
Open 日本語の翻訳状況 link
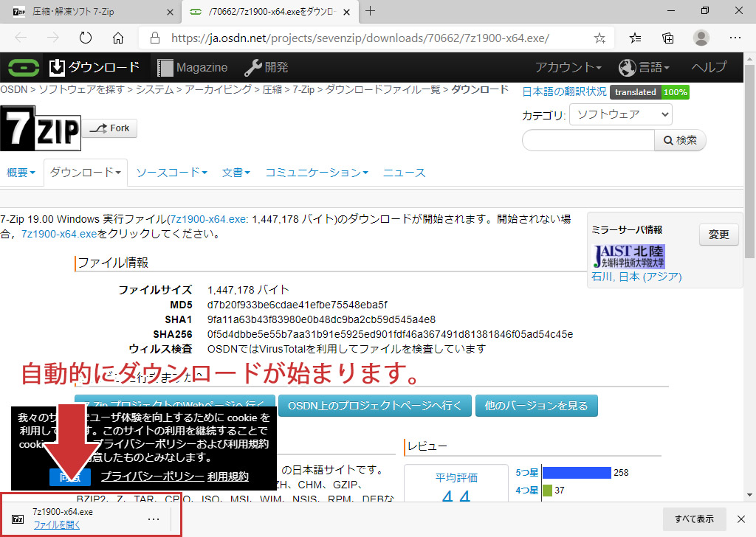click(565, 91)
